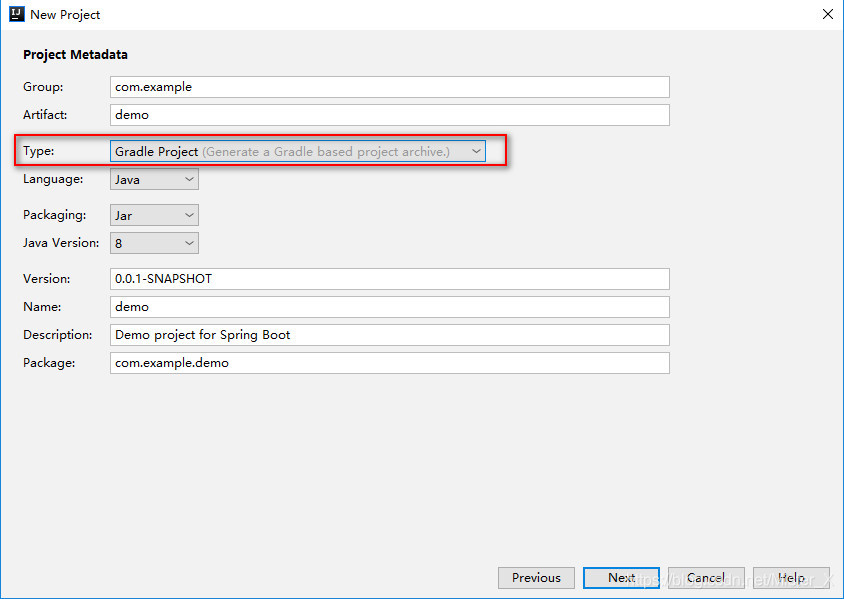Viewport: 844px width, 599px height.
Task: Open the Packaging dropdown showing Jar
Action: pos(154,215)
